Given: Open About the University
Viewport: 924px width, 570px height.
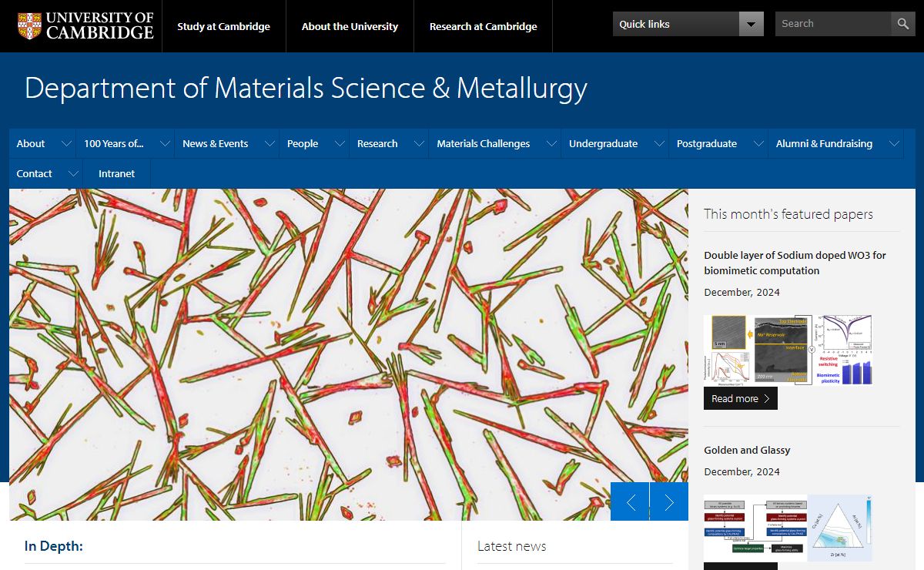Looking at the screenshot, I should click(350, 26).
